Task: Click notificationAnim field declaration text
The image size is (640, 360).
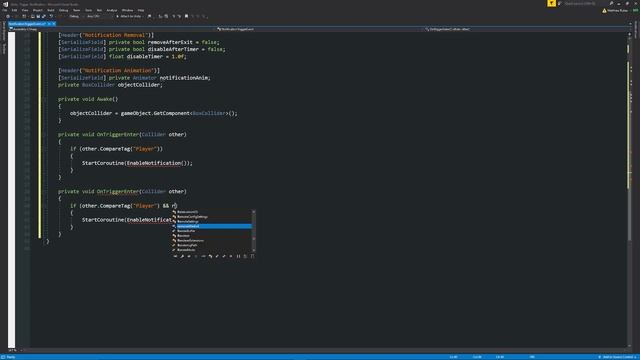Action: [x=134, y=78]
